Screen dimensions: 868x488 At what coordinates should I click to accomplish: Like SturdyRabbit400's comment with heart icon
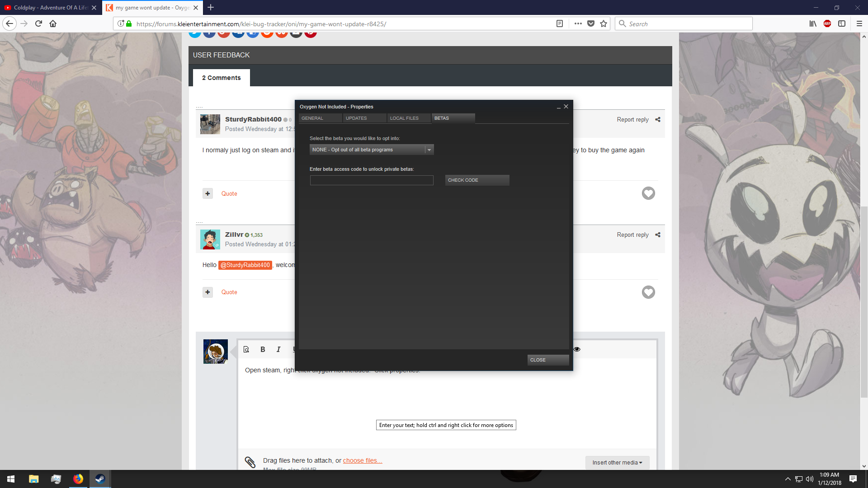coord(648,193)
